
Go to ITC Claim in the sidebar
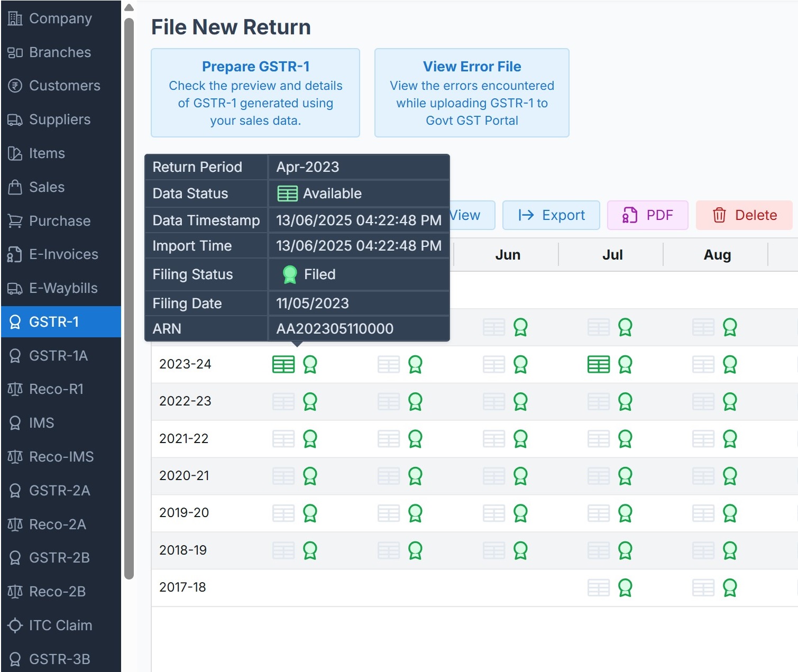(61, 625)
